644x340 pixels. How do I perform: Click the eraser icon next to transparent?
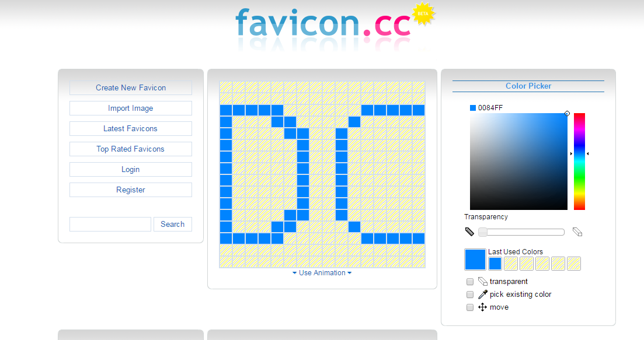(x=483, y=281)
